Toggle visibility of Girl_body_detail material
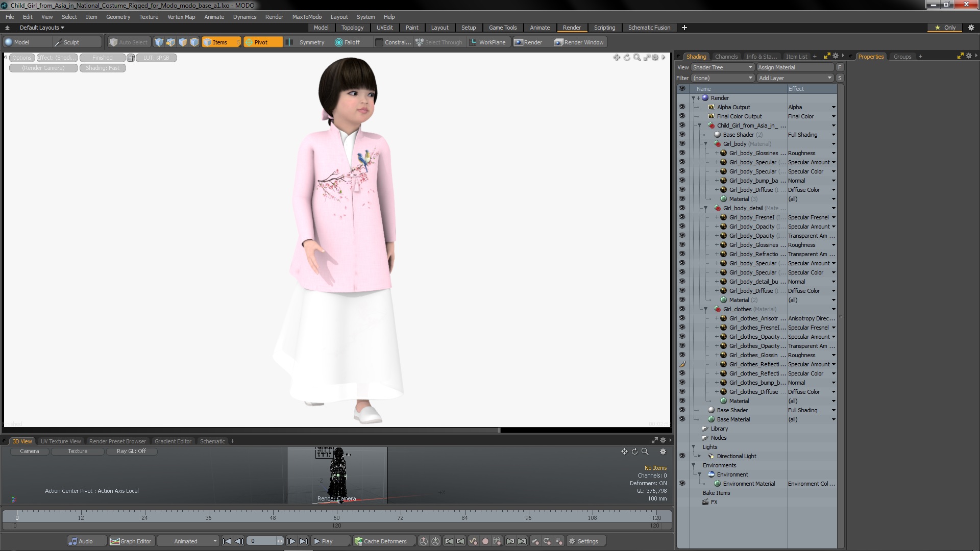Image resolution: width=980 pixels, height=551 pixels. pos(682,208)
